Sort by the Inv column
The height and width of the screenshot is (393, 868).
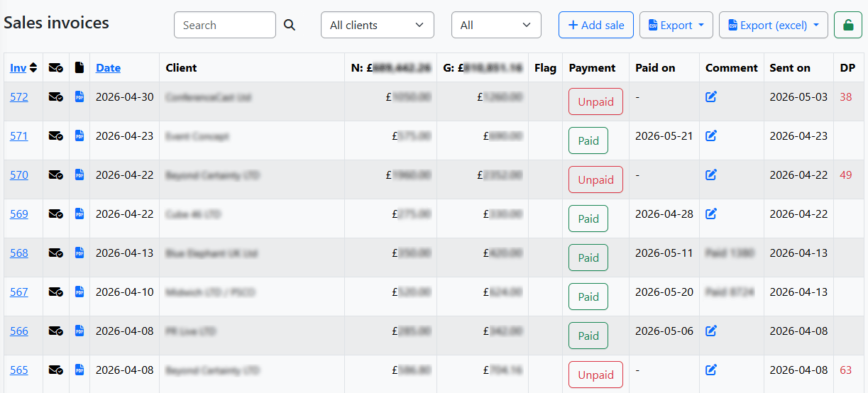click(x=23, y=68)
